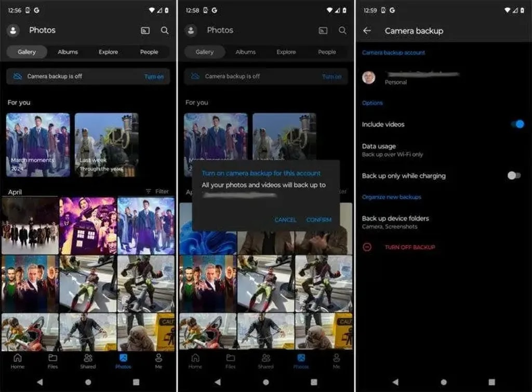Tap the back arrow on Camera backup screen
Image resolution: width=532 pixels, height=392 pixels.
(x=367, y=30)
